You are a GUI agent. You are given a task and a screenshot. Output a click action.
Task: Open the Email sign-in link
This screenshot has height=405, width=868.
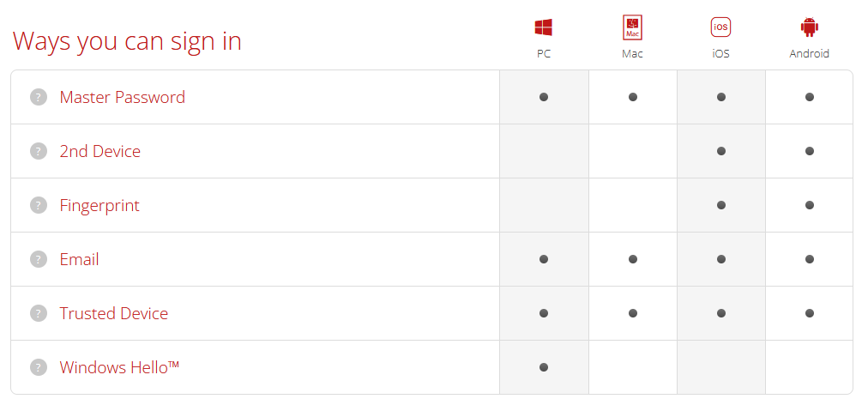(79, 259)
